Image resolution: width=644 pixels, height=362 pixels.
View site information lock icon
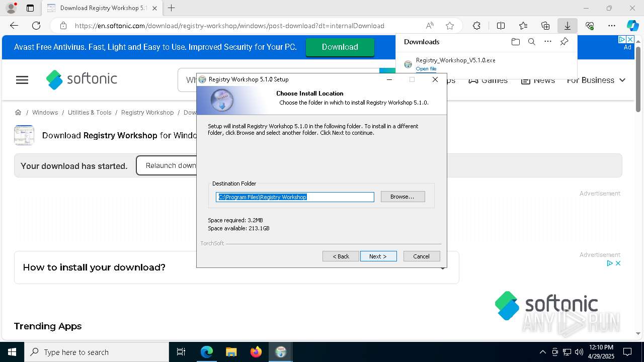tap(63, 26)
